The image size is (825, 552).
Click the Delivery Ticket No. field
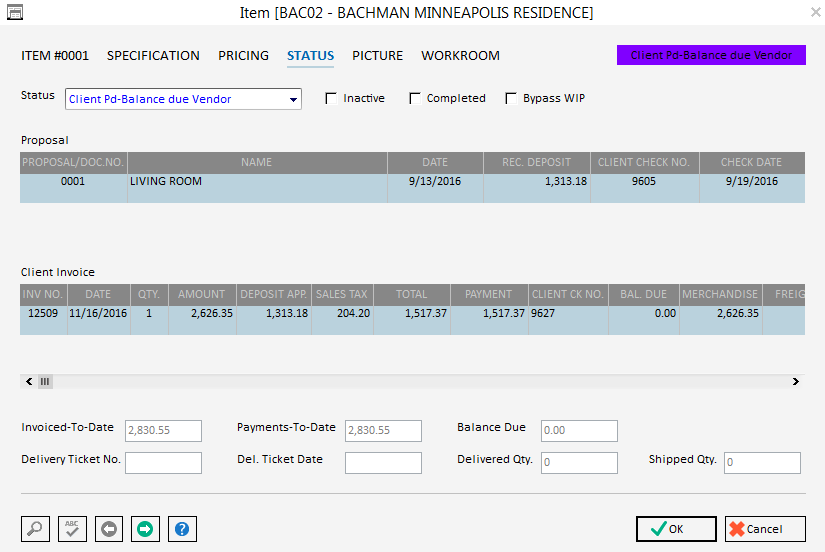pyautogui.click(x=163, y=462)
